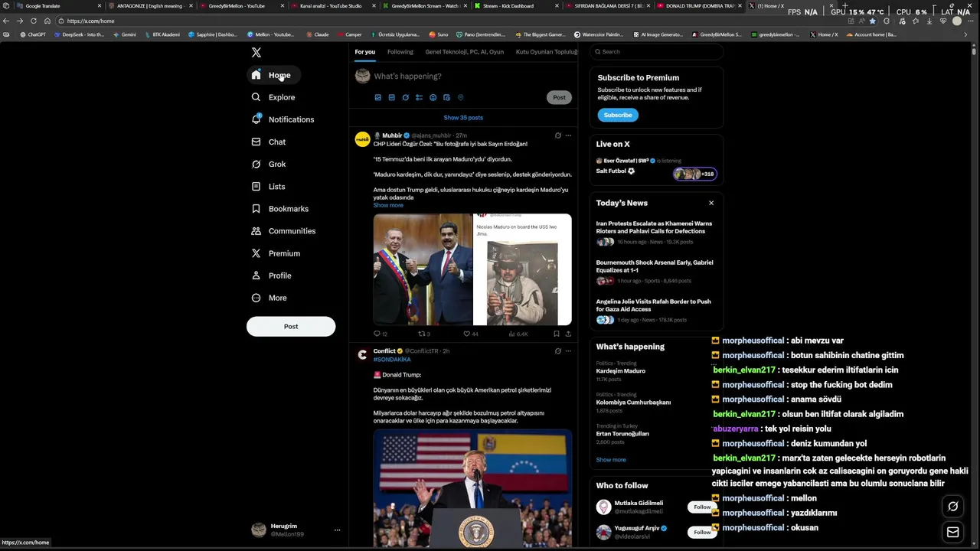Add a GIF to the post
This screenshot has width=980, height=551.
[x=391, y=97]
